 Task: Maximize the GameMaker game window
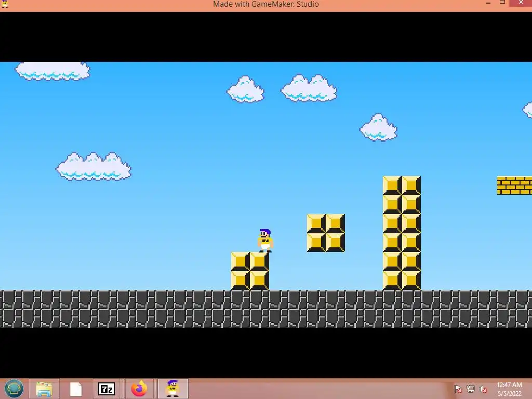coord(502,3)
